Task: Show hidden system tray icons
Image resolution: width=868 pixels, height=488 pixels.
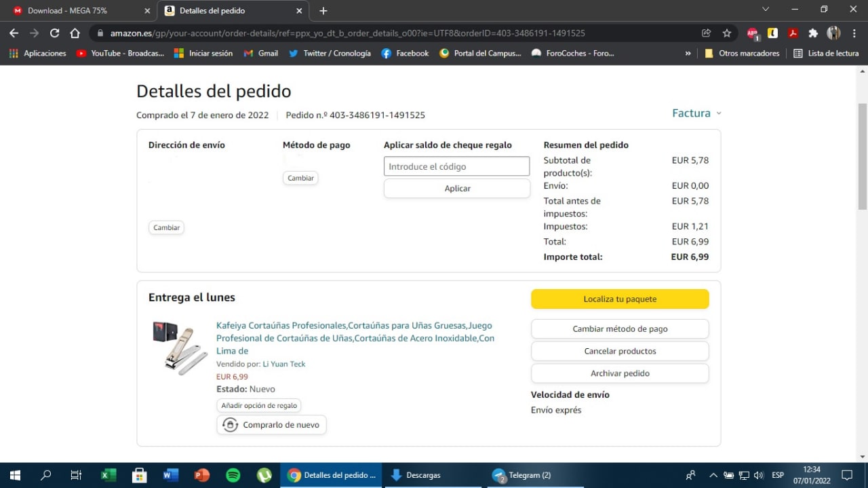Action: pyautogui.click(x=713, y=475)
